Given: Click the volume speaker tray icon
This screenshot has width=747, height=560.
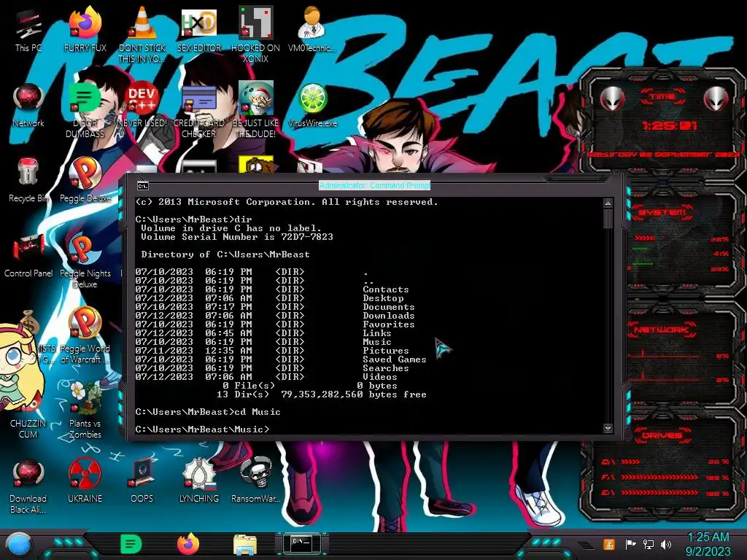Looking at the screenshot, I should tap(666, 544).
